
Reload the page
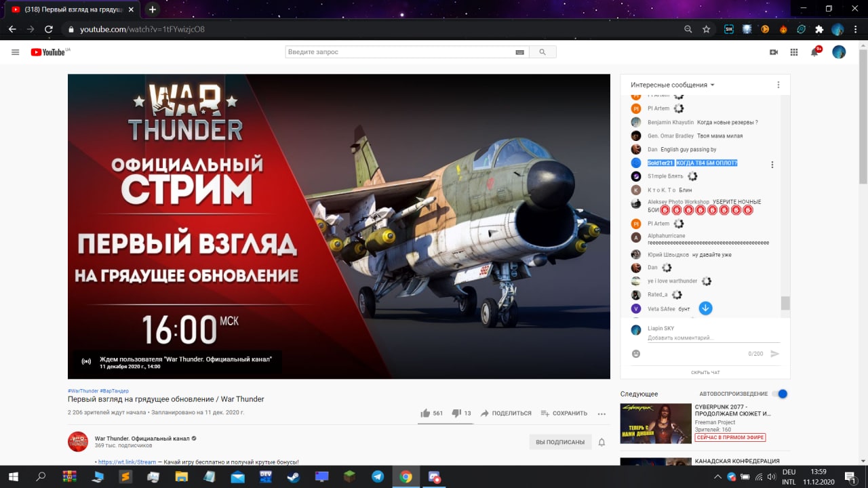pyautogui.click(x=49, y=29)
